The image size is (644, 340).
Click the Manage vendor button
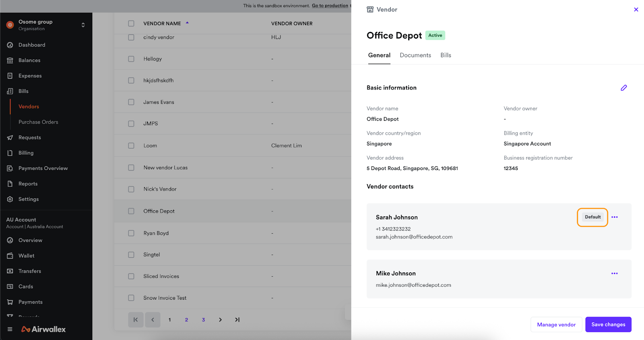pos(556,325)
